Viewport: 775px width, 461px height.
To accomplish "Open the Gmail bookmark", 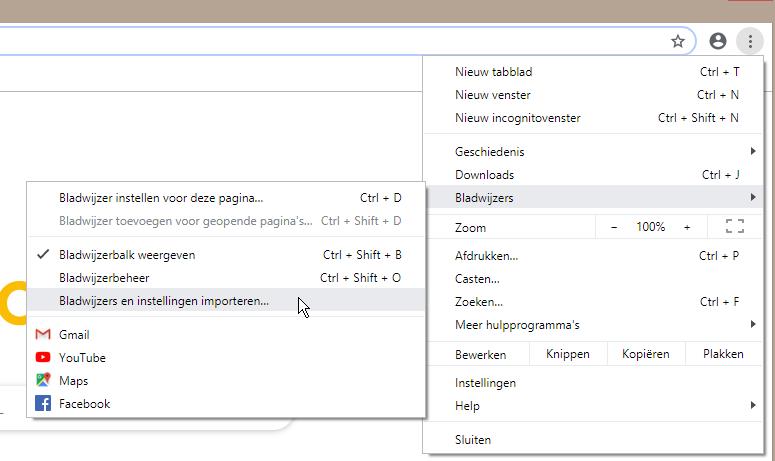I will coord(74,335).
